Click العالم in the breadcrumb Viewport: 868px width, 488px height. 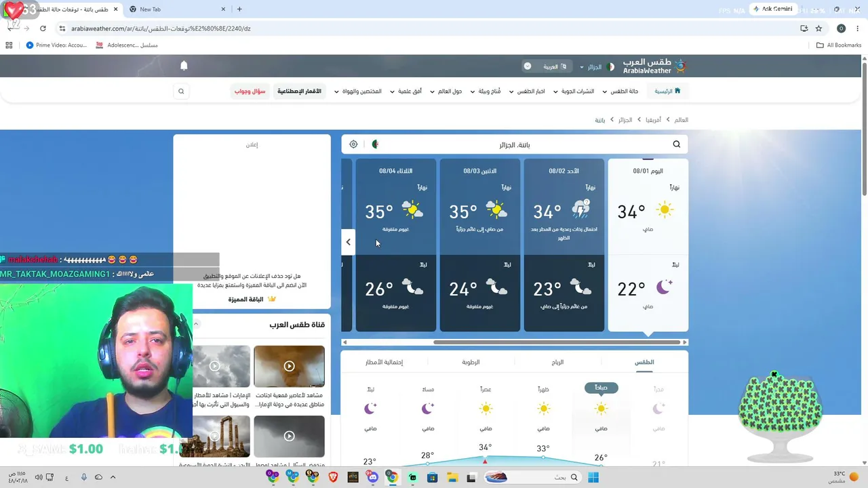[681, 120]
